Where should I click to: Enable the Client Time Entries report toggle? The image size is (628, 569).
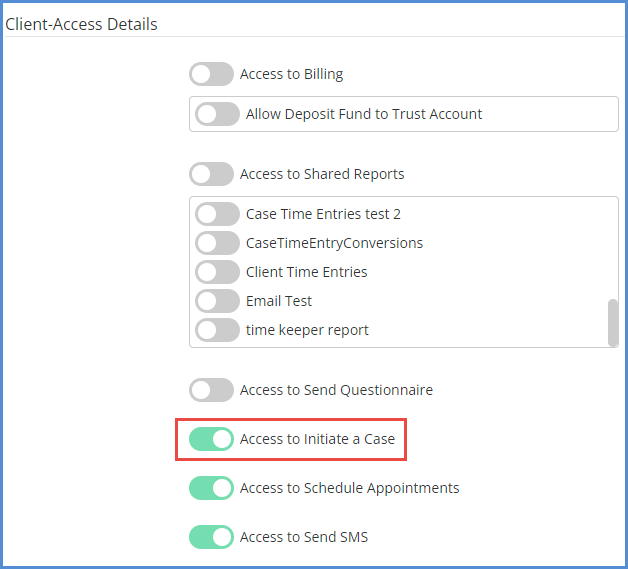point(217,272)
